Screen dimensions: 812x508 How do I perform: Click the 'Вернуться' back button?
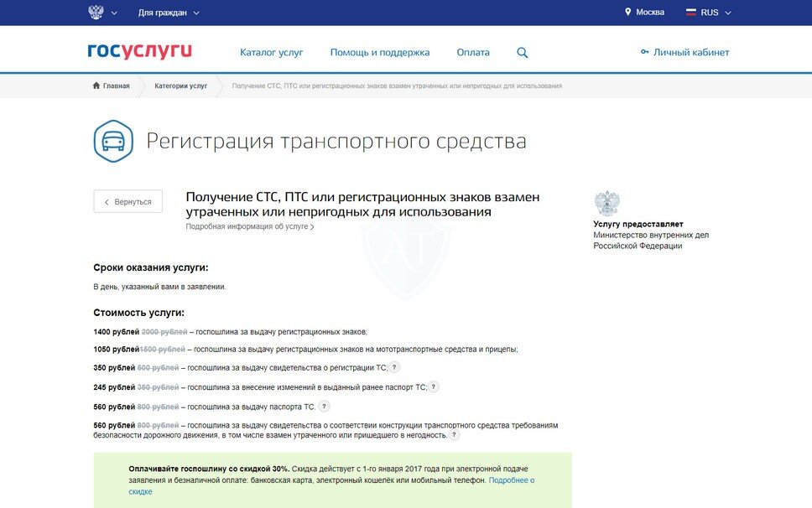click(128, 201)
